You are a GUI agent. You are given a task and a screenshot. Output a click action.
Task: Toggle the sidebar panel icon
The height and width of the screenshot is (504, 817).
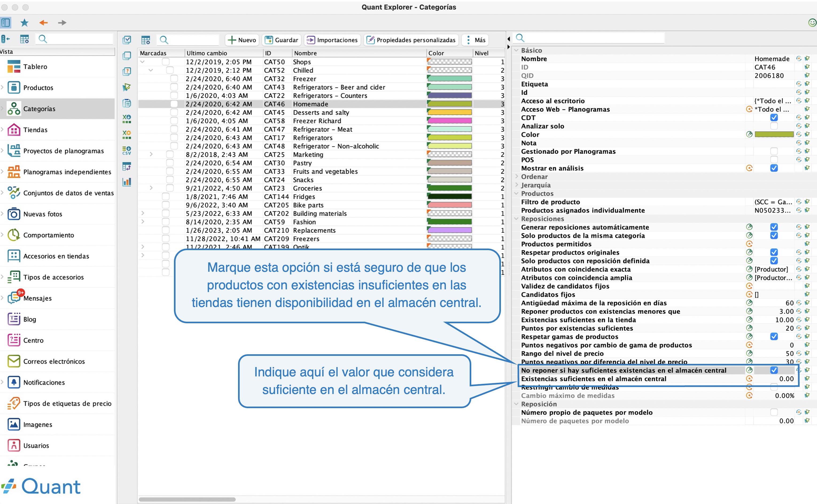6,23
